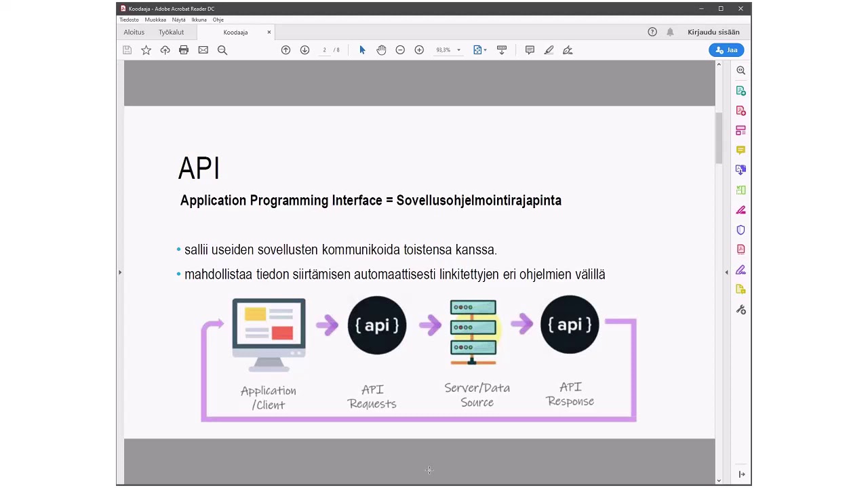Open the Export PDF tool in right pane
The height and width of the screenshot is (488, 868).
[x=741, y=91]
